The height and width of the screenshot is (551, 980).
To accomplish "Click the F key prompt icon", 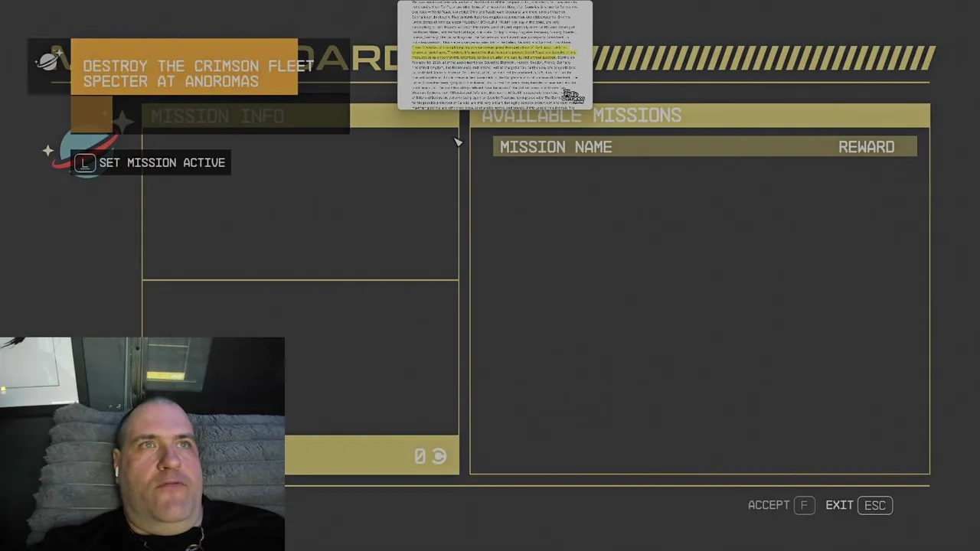I will [x=804, y=505].
